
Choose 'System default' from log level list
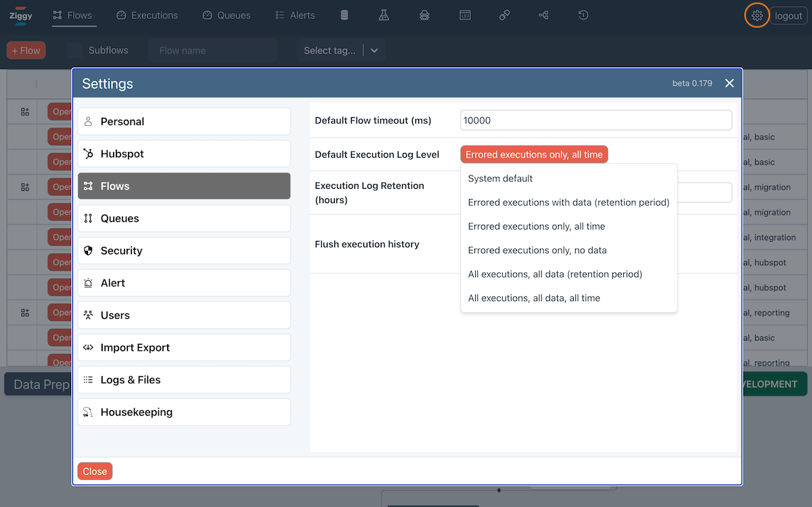click(501, 179)
